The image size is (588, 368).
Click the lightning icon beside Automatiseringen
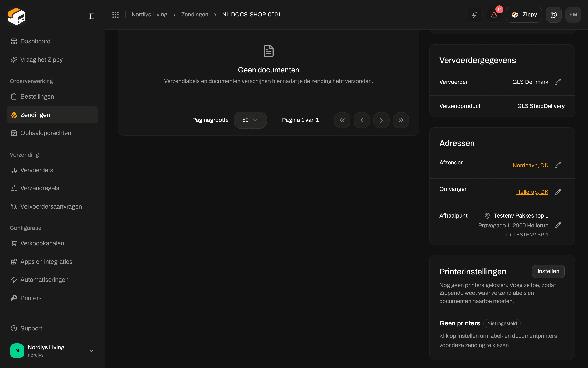(14, 280)
